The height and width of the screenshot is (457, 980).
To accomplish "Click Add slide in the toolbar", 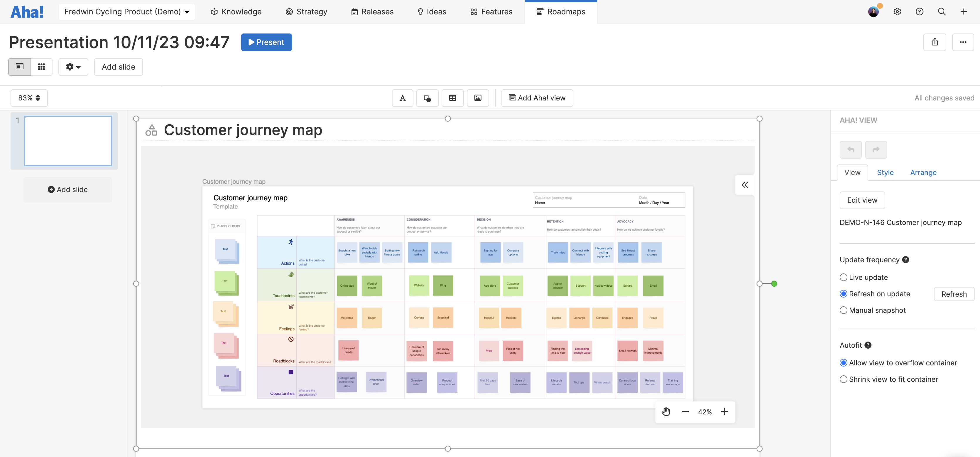I will (x=118, y=67).
